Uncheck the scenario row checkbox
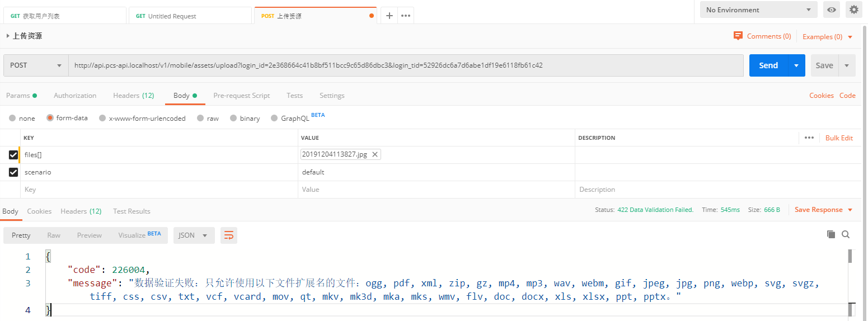 point(13,172)
